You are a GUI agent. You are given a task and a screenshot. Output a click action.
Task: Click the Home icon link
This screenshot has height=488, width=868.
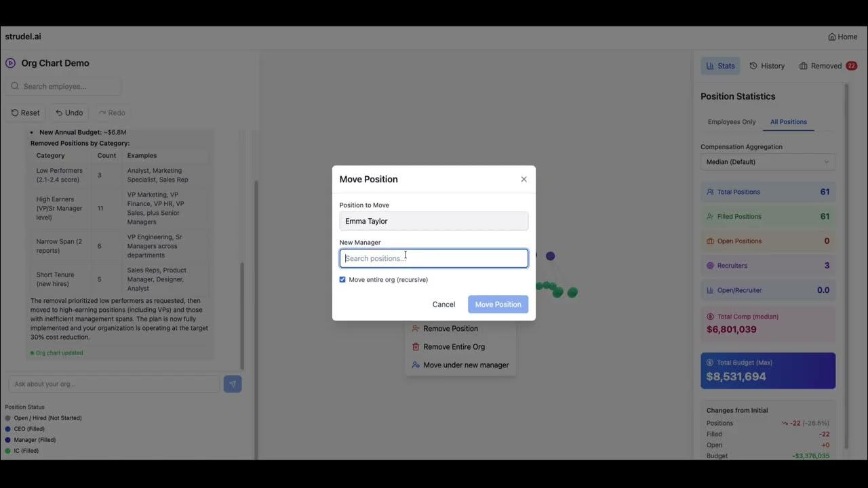tap(832, 37)
